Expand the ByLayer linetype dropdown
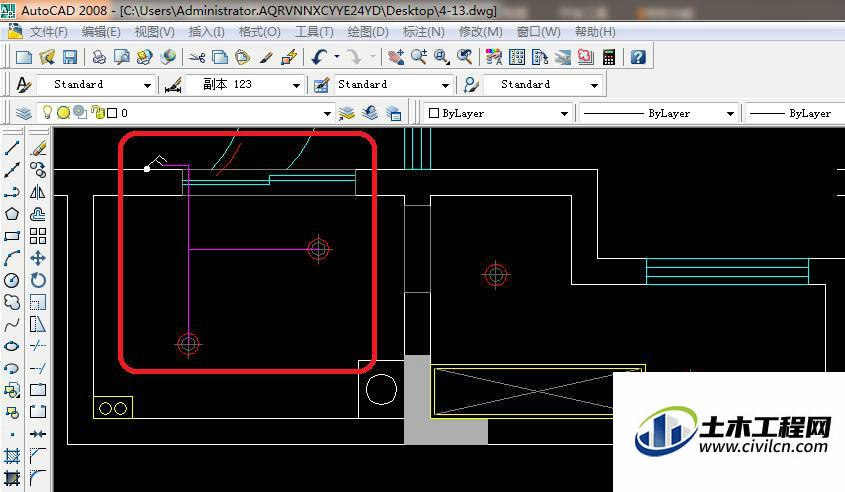This screenshot has width=845, height=492. (730, 114)
